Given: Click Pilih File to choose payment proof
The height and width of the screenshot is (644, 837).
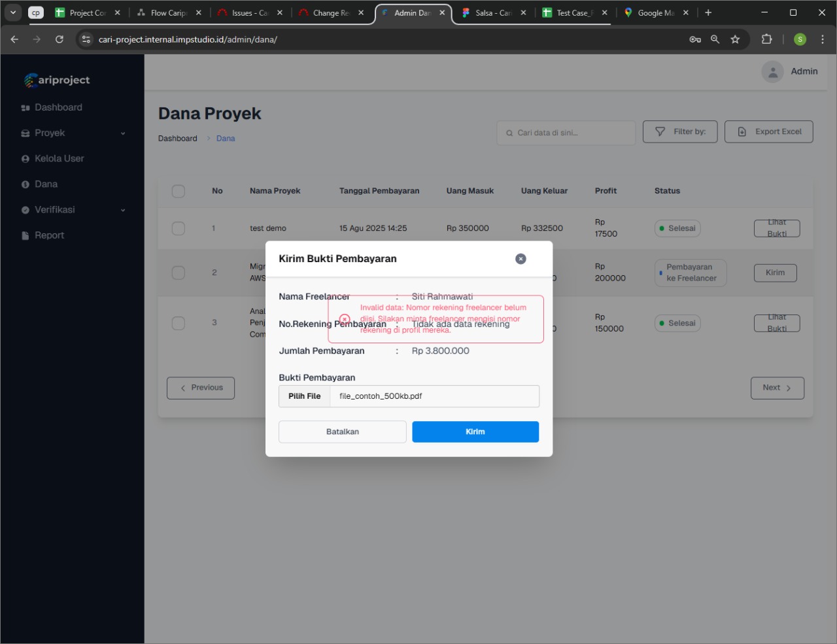Looking at the screenshot, I should pyautogui.click(x=305, y=396).
